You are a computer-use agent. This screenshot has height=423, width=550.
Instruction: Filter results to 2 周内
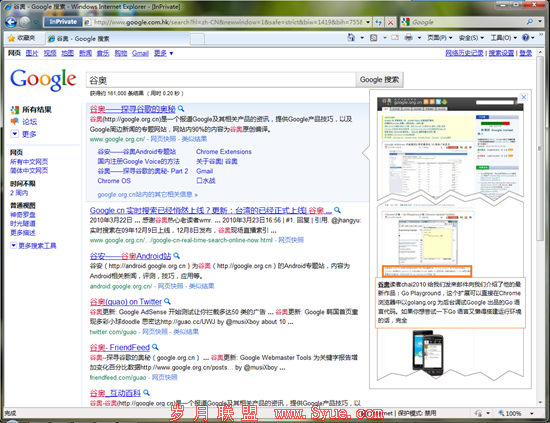19,193
